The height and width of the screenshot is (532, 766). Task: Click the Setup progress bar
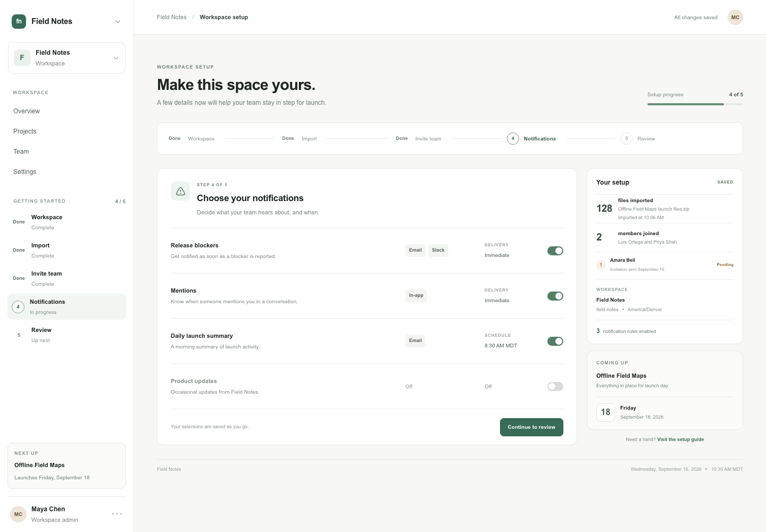point(695,104)
